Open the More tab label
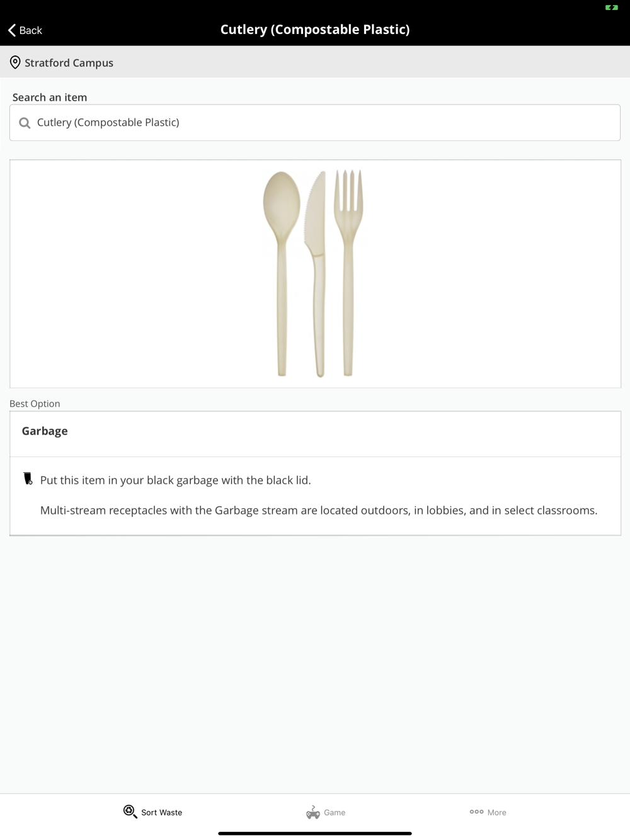Viewport: 630px width, 840px height. [496, 813]
